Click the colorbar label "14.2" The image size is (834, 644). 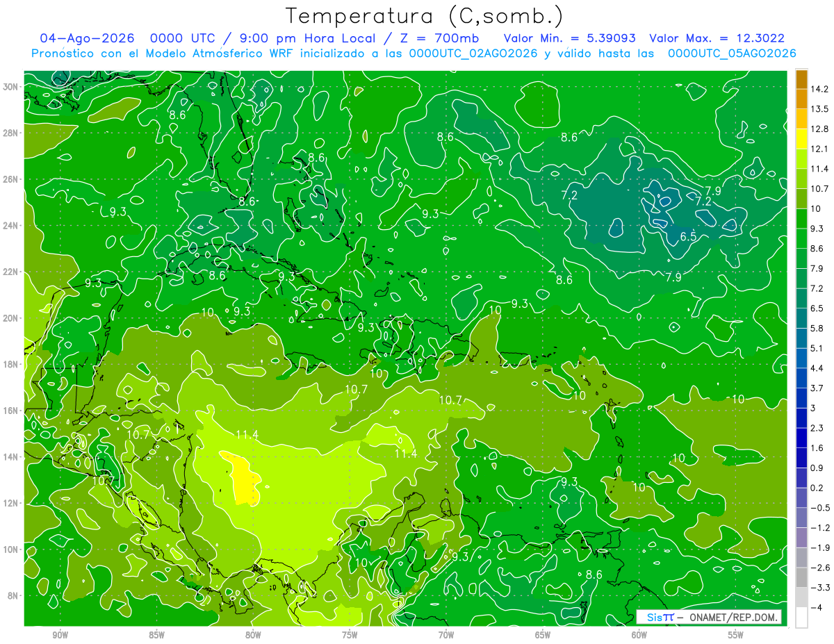coord(819,89)
